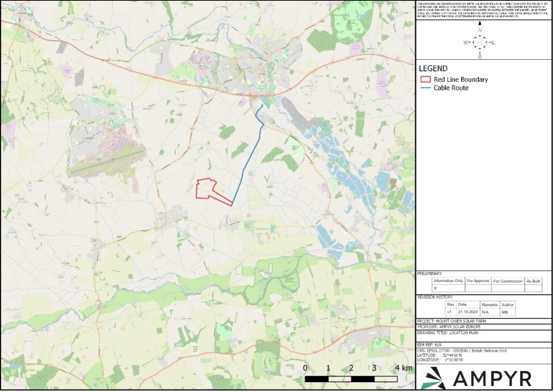Screen dimensions: 554x392
Task: Select the Cable Route legend label
Action: click(x=451, y=88)
